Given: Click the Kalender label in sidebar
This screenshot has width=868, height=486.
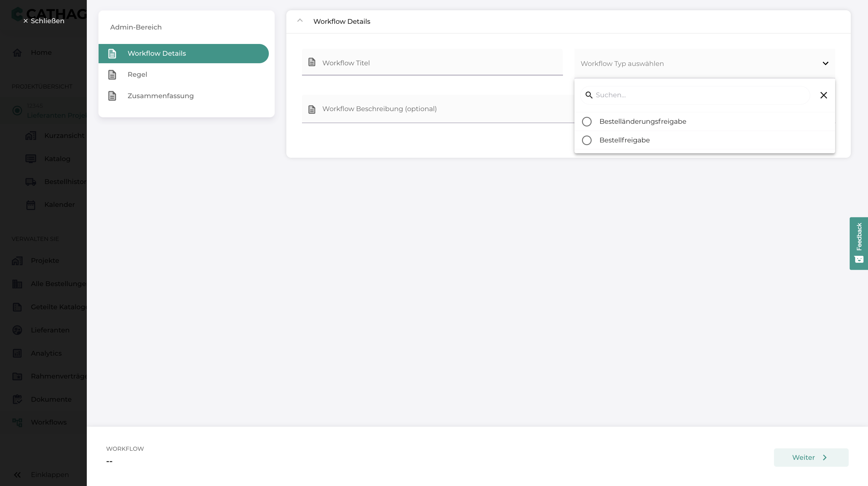Looking at the screenshot, I should [x=60, y=205].
